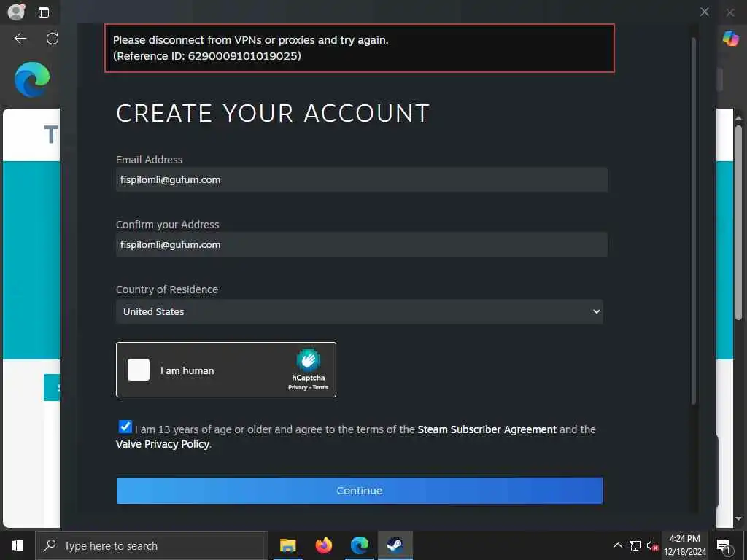The width and height of the screenshot is (747, 560).
Task: Show hidden system tray icons
Action: point(617,545)
